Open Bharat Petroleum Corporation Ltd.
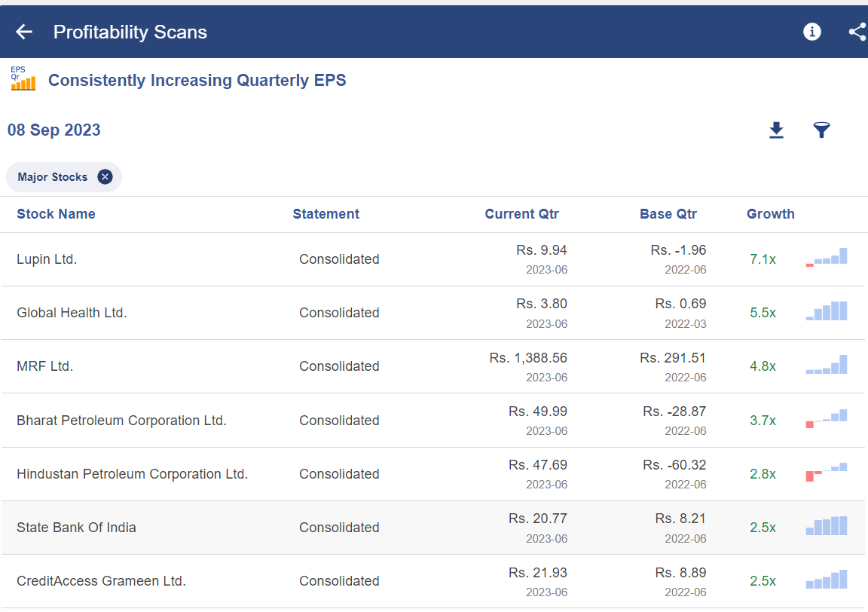Viewport: 868px width, 612px height. coord(121,421)
